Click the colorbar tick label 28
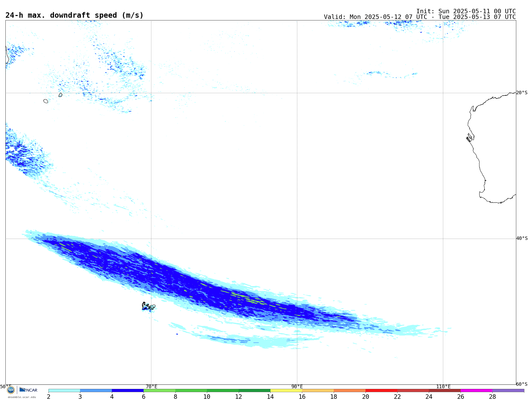Image resolution: width=532 pixels, height=400 pixels. pyautogui.click(x=492, y=397)
